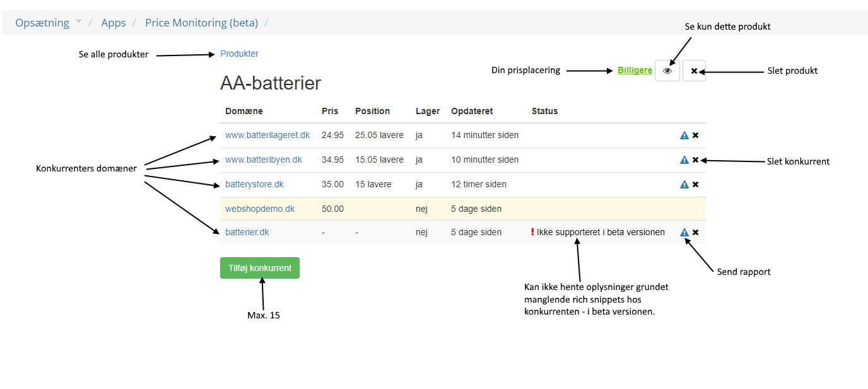Send report for www.batteribyen.dk row
This screenshot has height=389, width=868.
pos(684,160)
